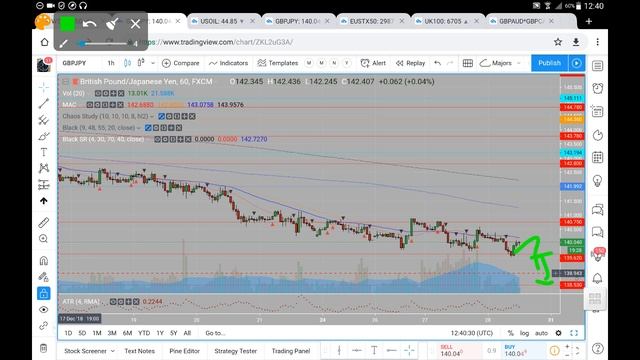Remove drawings with the trash icon

click(x=44, y=348)
